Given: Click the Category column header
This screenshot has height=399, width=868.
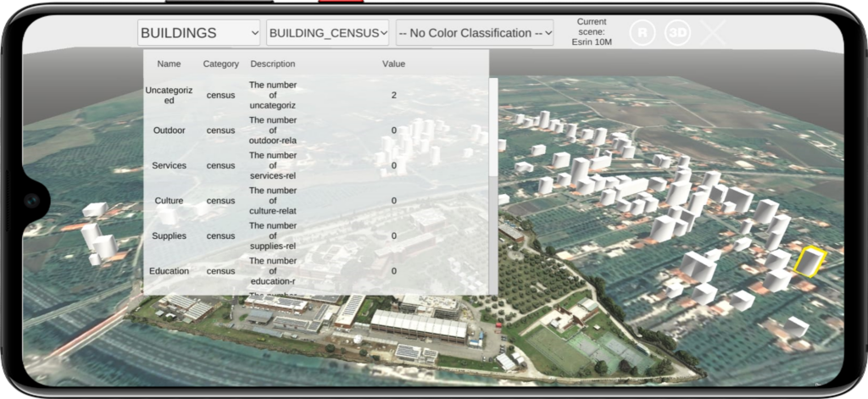Looking at the screenshot, I should coord(221,64).
